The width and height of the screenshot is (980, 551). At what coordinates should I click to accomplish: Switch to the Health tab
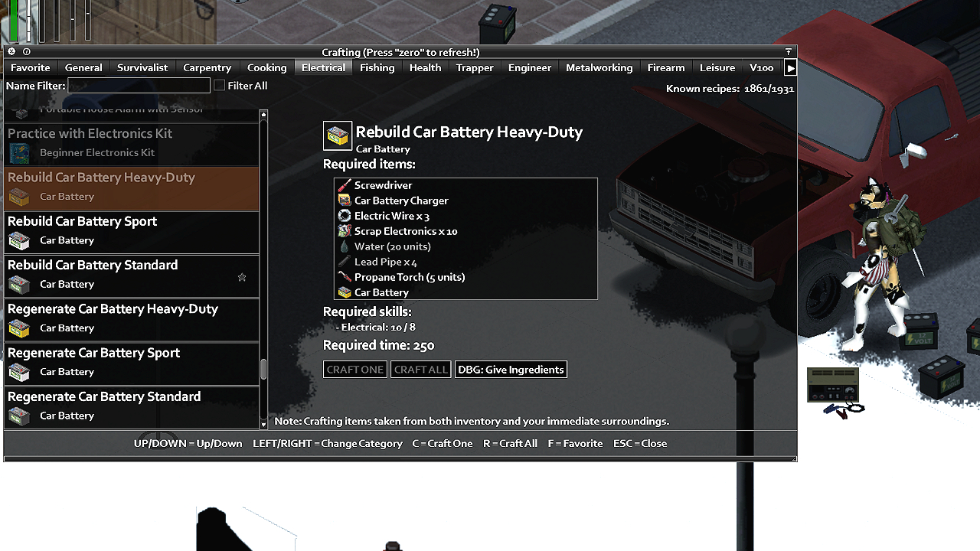tap(425, 68)
